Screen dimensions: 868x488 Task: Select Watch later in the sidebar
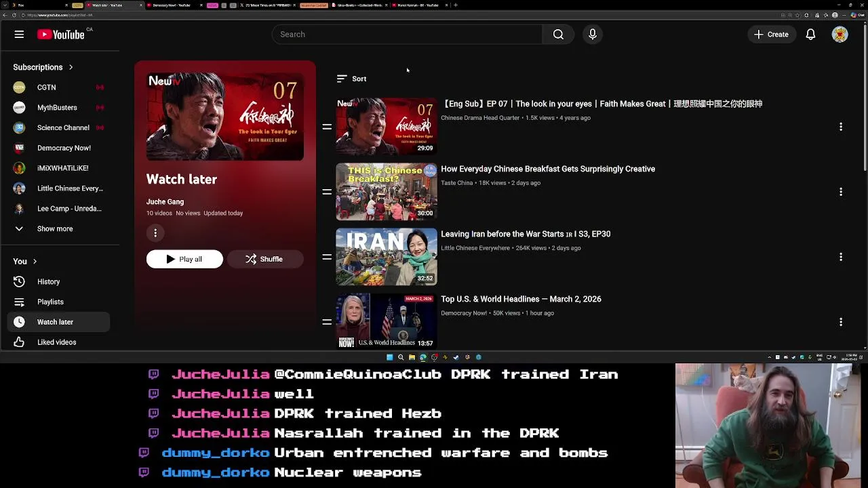click(x=58, y=322)
